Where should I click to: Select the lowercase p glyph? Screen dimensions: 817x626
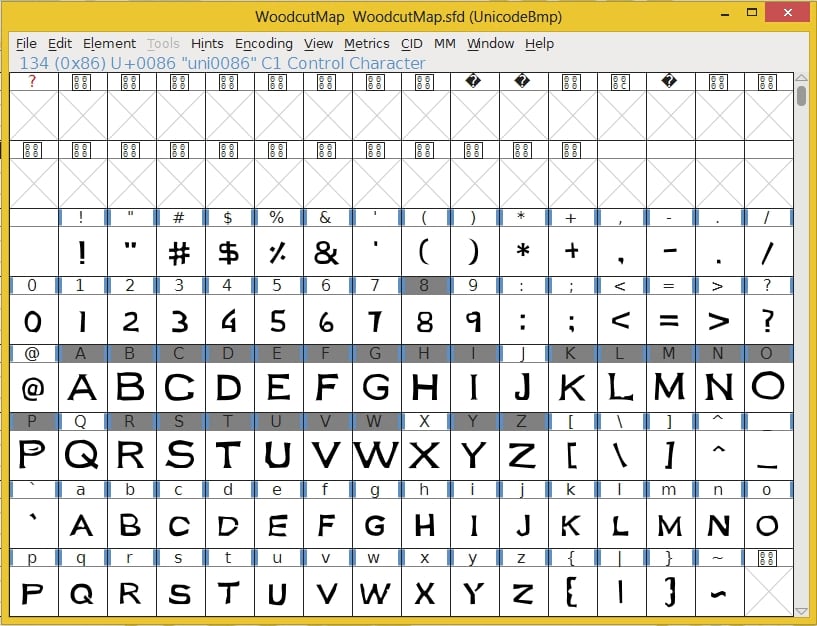(x=34, y=592)
